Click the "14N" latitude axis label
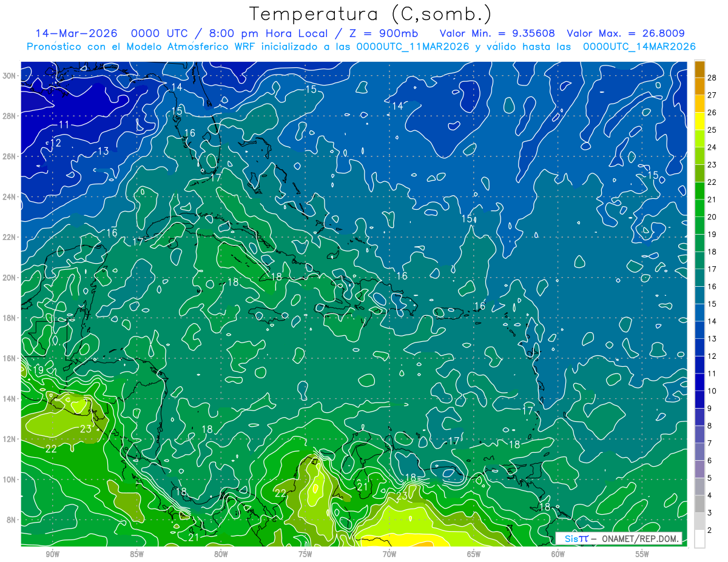This screenshot has height=562, width=728. point(10,399)
